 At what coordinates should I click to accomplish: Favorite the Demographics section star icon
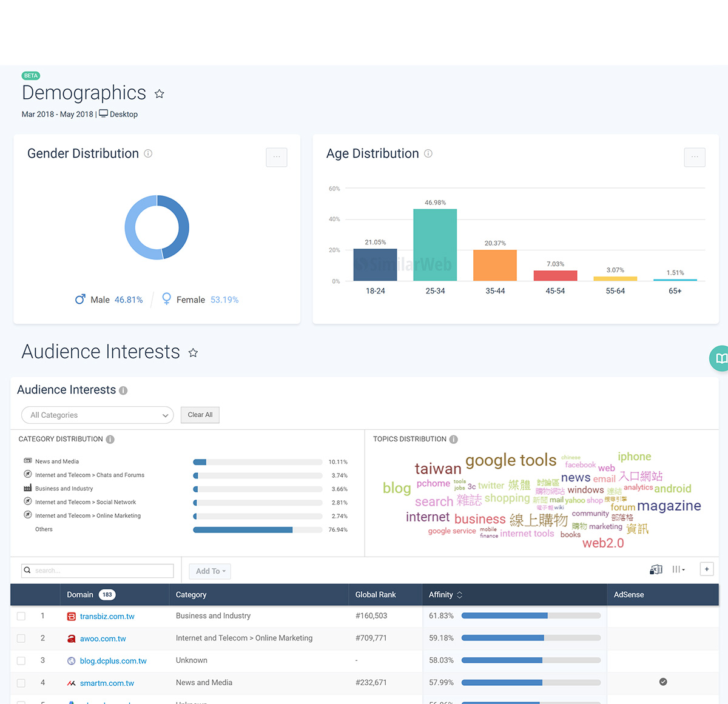tap(160, 93)
